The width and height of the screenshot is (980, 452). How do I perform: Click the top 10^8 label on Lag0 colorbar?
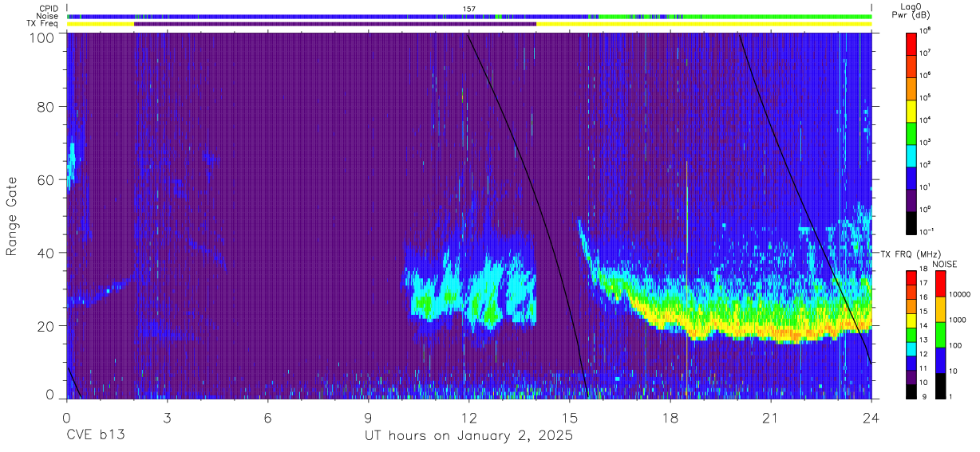coord(925,30)
